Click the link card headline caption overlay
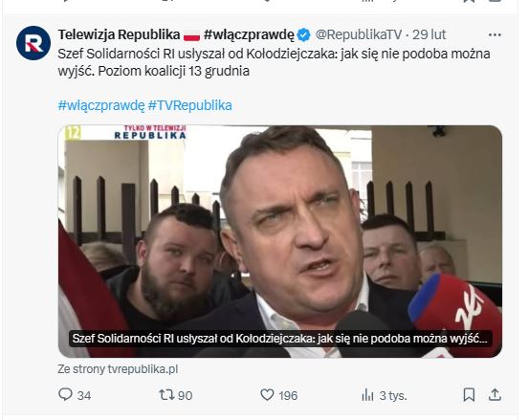 coord(280,339)
